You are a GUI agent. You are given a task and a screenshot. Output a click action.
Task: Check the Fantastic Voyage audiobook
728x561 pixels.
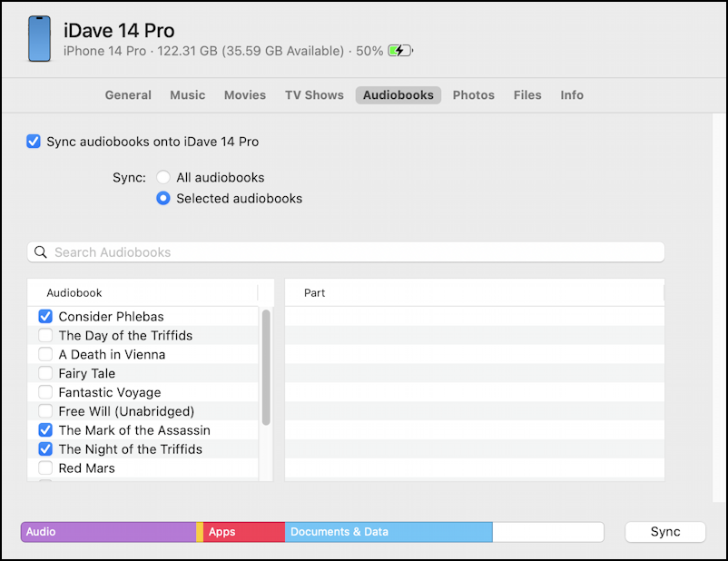(x=45, y=392)
